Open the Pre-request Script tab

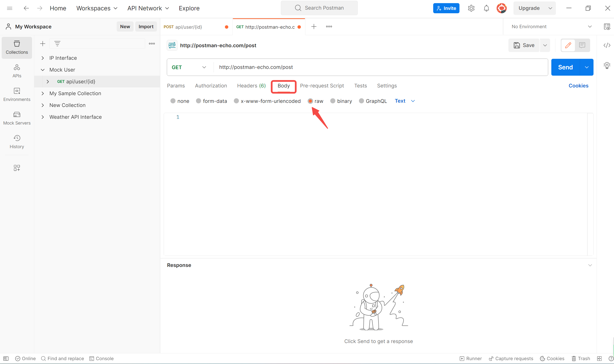(x=322, y=86)
